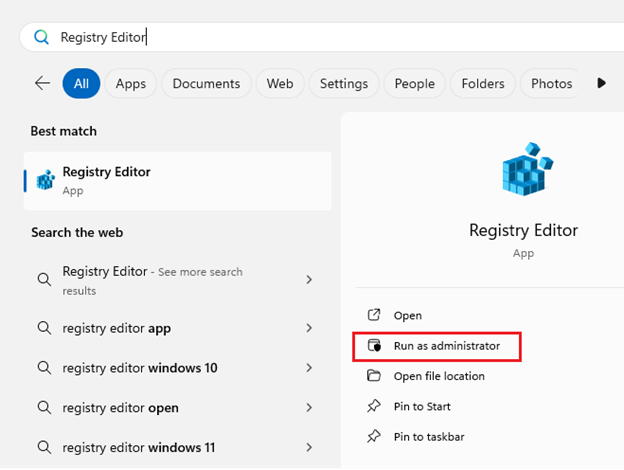
Task: Switch to the Photos filter tab
Action: pyautogui.click(x=551, y=83)
